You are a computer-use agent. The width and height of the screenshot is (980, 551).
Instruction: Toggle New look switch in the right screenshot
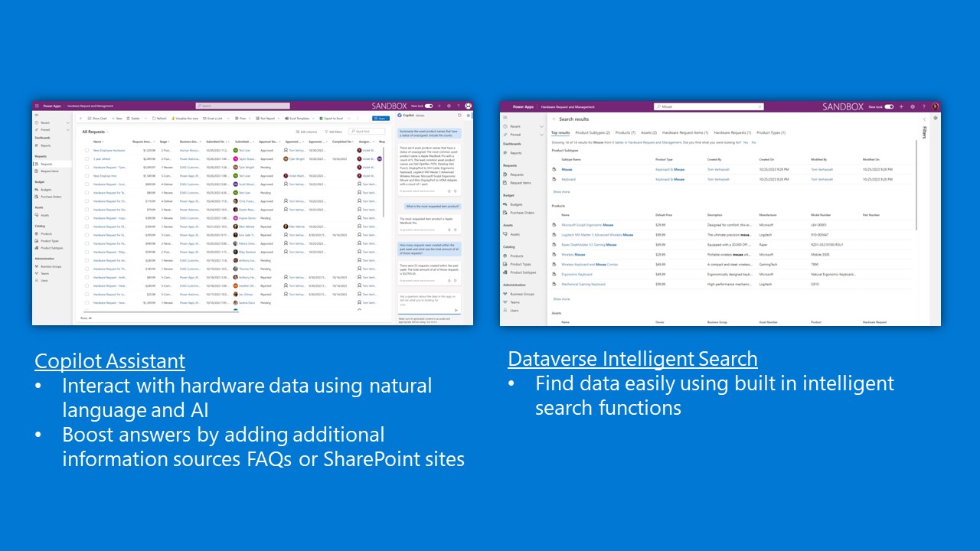[889, 106]
